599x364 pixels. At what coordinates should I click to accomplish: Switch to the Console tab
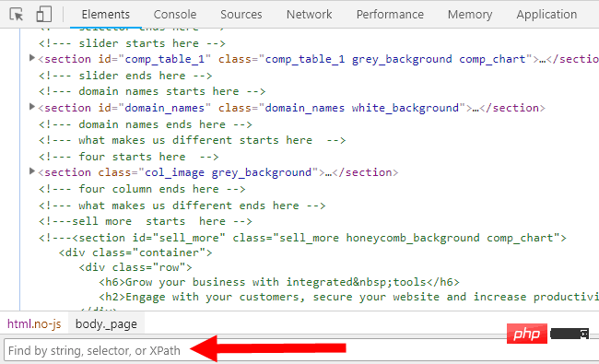pyautogui.click(x=175, y=15)
